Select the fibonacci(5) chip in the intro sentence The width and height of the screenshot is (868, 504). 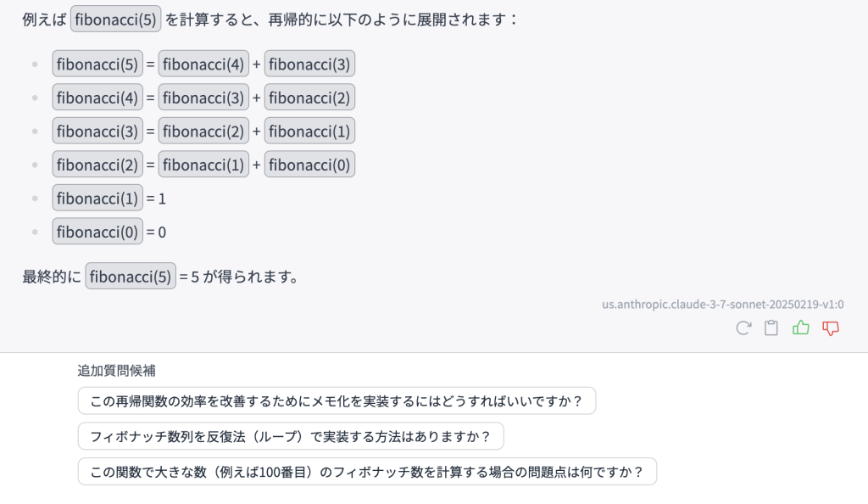coord(114,18)
